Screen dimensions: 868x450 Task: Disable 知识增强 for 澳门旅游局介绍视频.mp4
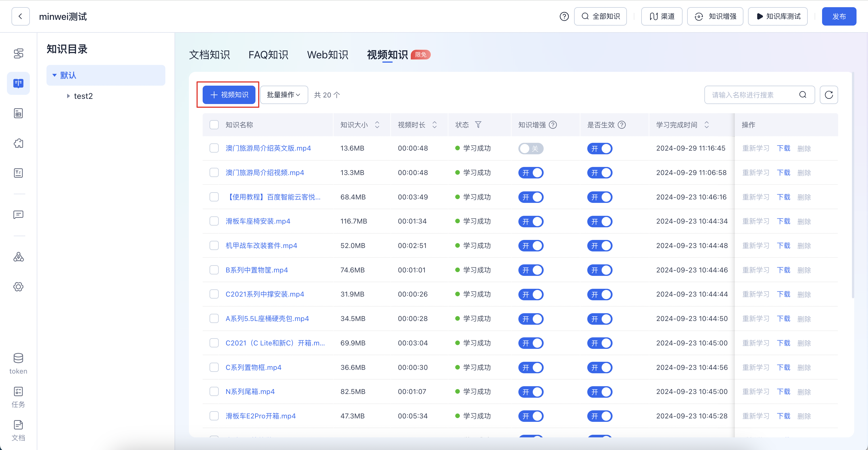click(531, 173)
